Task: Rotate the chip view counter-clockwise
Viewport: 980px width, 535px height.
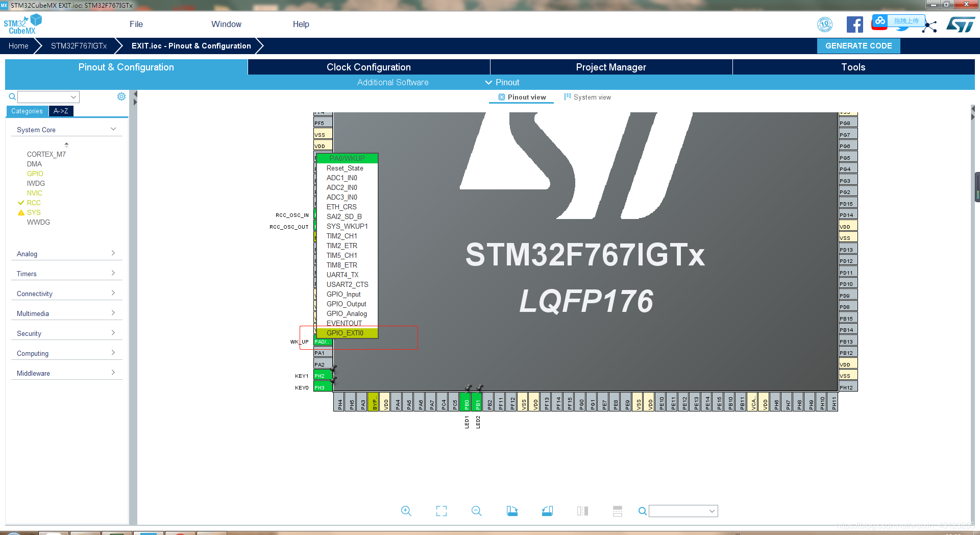Action: point(547,511)
